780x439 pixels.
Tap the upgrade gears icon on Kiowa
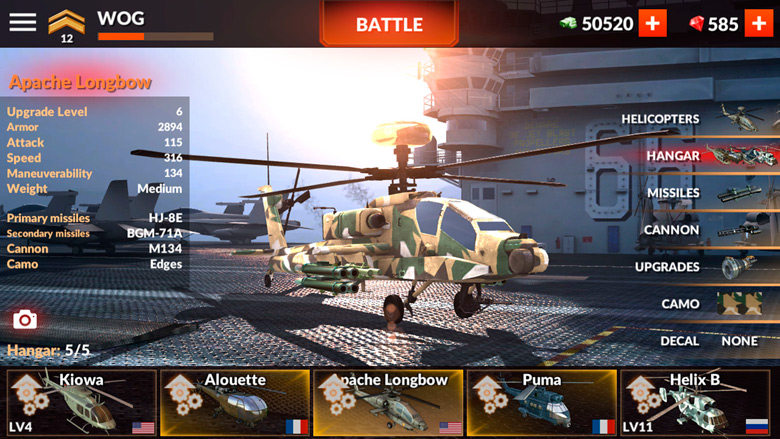coord(27,395)
